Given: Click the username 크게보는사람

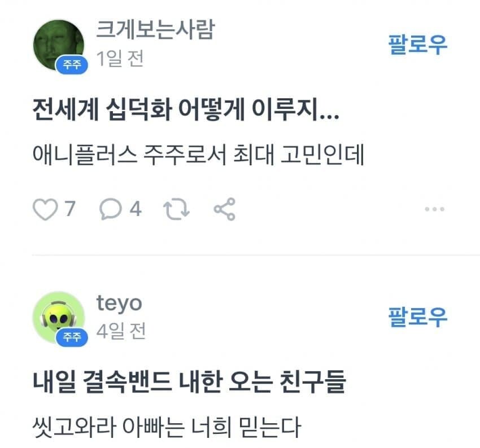Looking at the screenshot, I should coord(155,33).
